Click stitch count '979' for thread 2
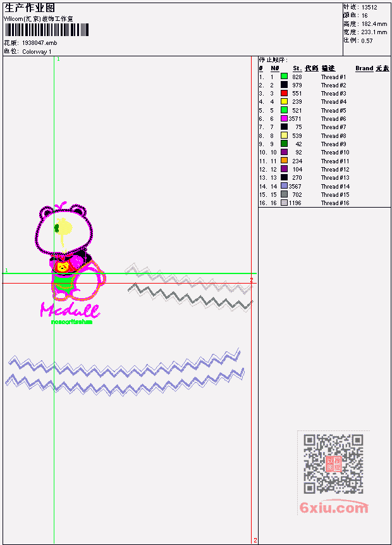The height and width of the screenshot is (545, 392). click(297, 85)
